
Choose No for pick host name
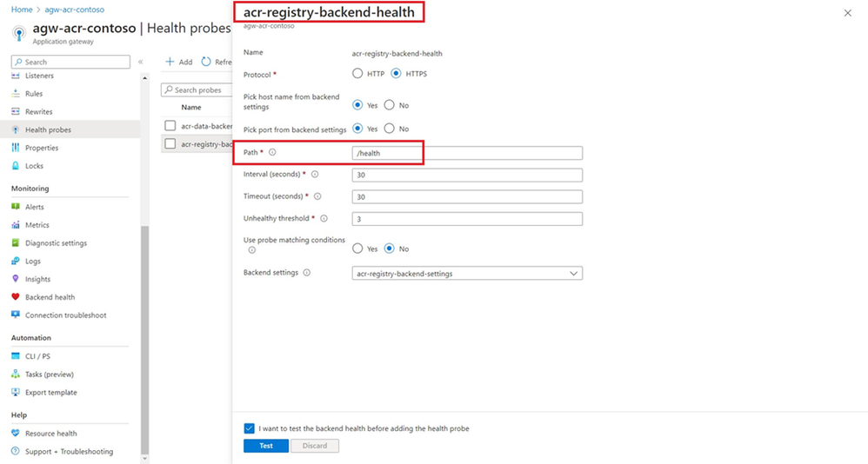[389, 105]
